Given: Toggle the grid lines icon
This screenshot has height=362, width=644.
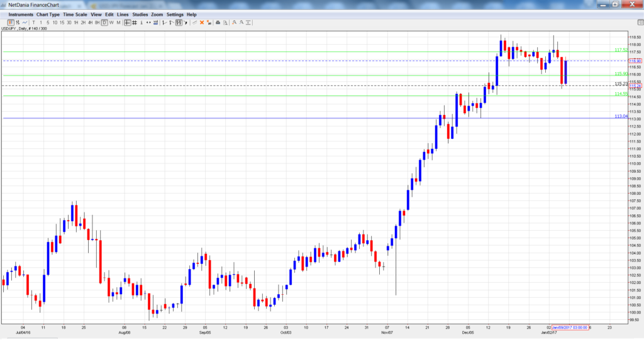Looking at the screenshot, I should click(x=134, y=23).
